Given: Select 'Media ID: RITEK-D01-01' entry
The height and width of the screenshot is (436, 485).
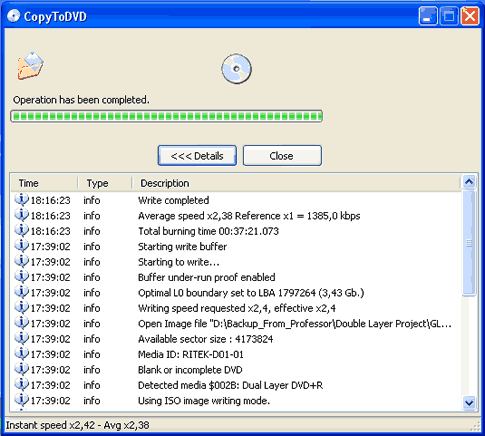Looking at the screenshot, I should 191,354.
